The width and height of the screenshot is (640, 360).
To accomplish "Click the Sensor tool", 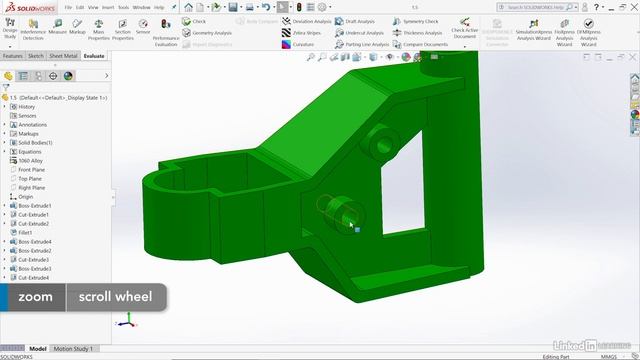I will (143, 27).
